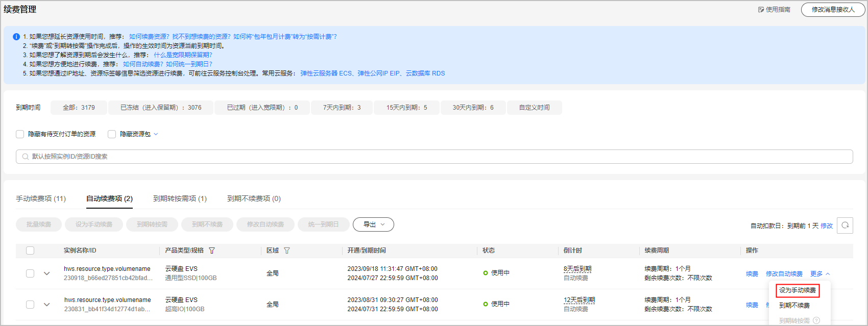Click the filter icon next to 区域
Image resolution: width=868 pixels, height=326 pixels.
287,250
